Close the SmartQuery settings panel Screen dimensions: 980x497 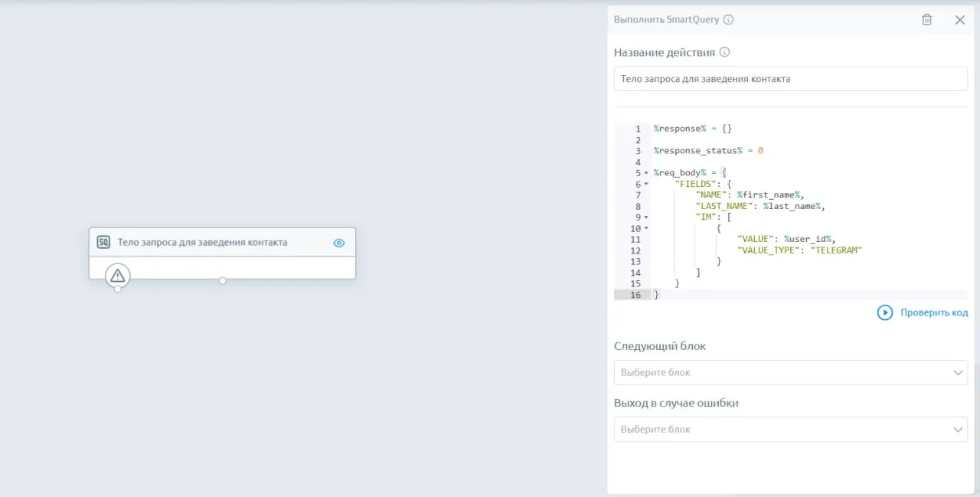point(959,20)
